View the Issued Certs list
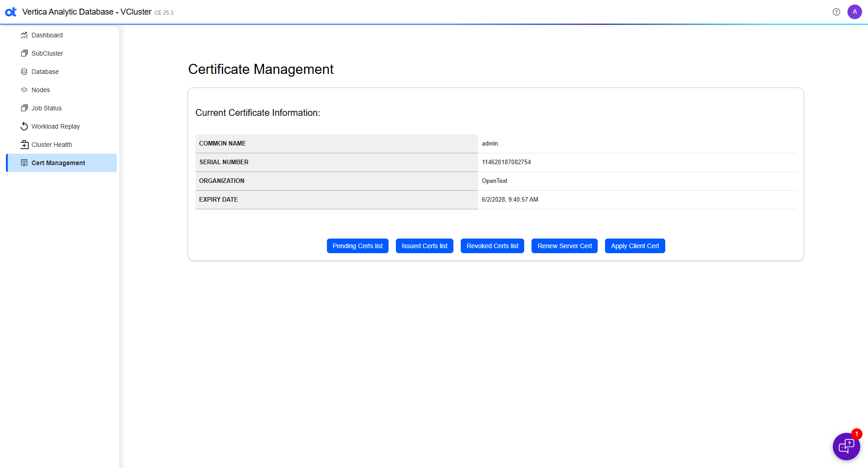 pyautogui.click(x=424, y=246)
